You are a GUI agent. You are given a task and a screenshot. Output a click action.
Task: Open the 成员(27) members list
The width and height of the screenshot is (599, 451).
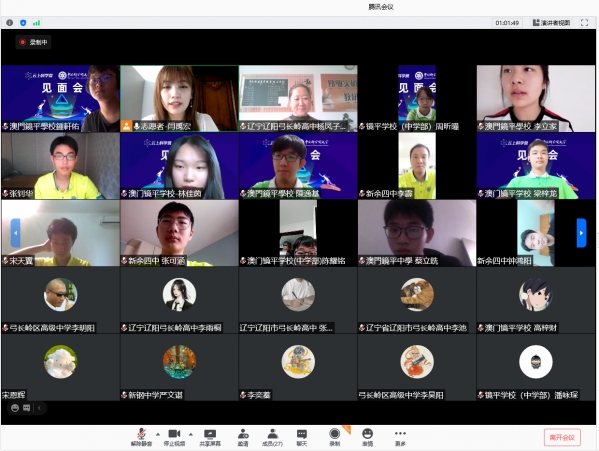click(272, 437)
